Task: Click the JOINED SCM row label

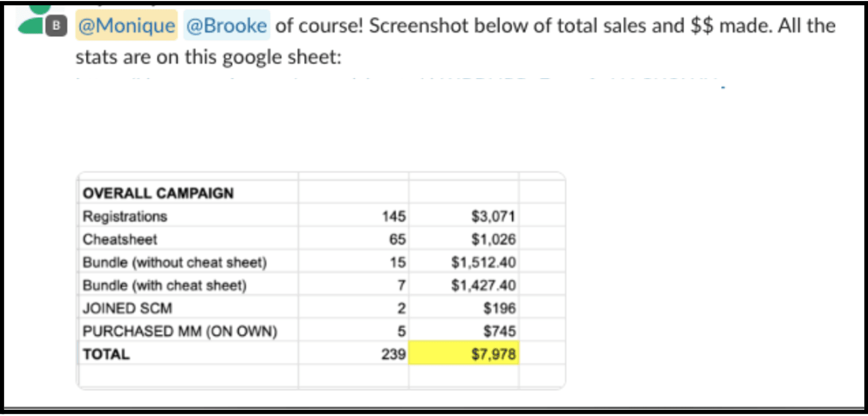Action: coord(128,308)
